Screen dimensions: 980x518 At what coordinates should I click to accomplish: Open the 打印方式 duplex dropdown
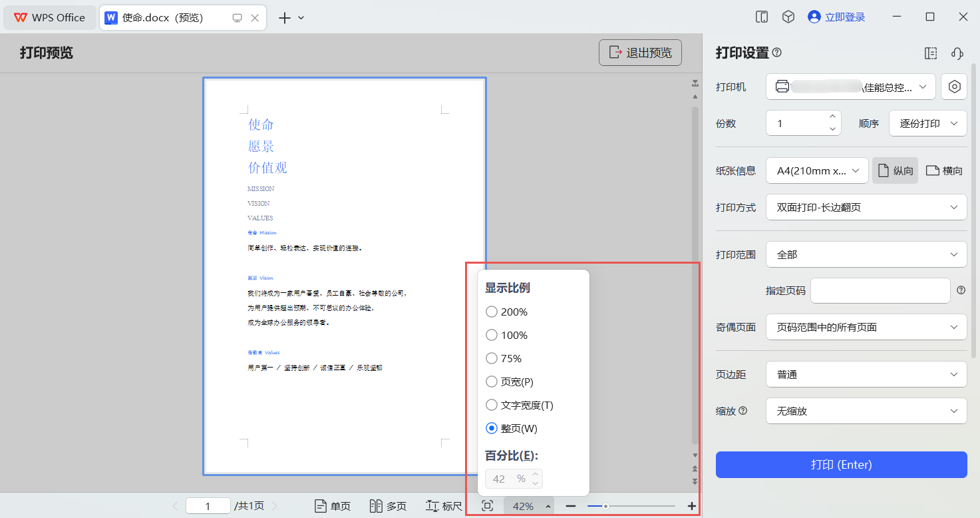tap(866, 207)
